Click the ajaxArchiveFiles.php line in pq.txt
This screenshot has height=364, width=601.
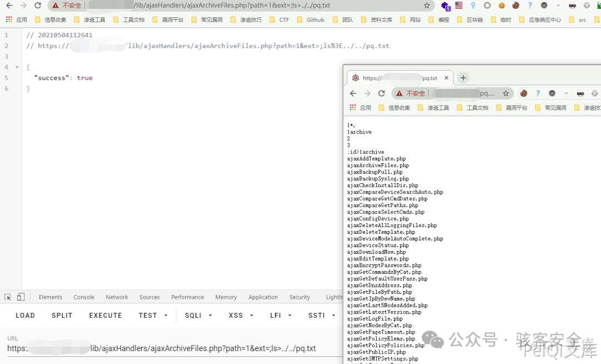pyautogui.click(x=378, y=165)
